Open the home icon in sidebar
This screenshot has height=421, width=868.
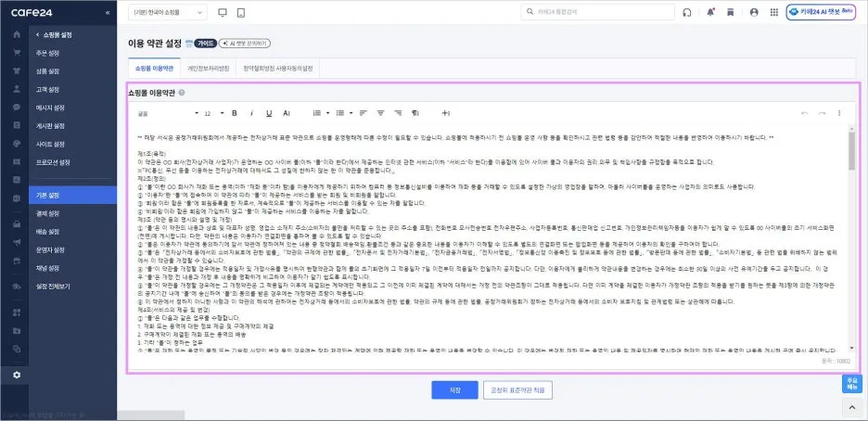click(x=17, y=34)
